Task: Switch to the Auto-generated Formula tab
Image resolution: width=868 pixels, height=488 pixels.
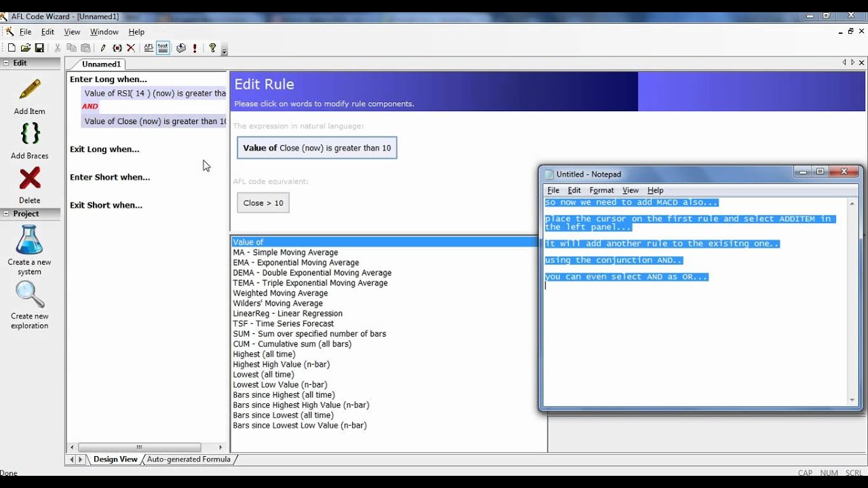Action: 189,459
